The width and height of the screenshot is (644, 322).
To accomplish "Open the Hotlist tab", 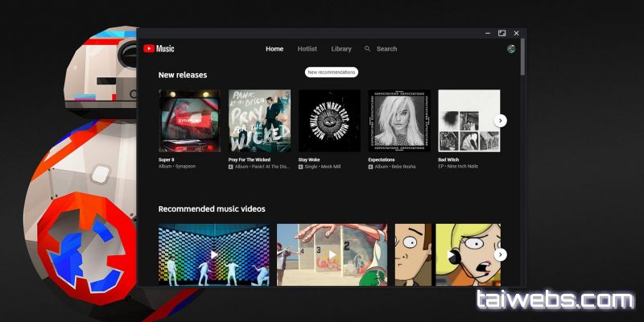I will 307,48.
